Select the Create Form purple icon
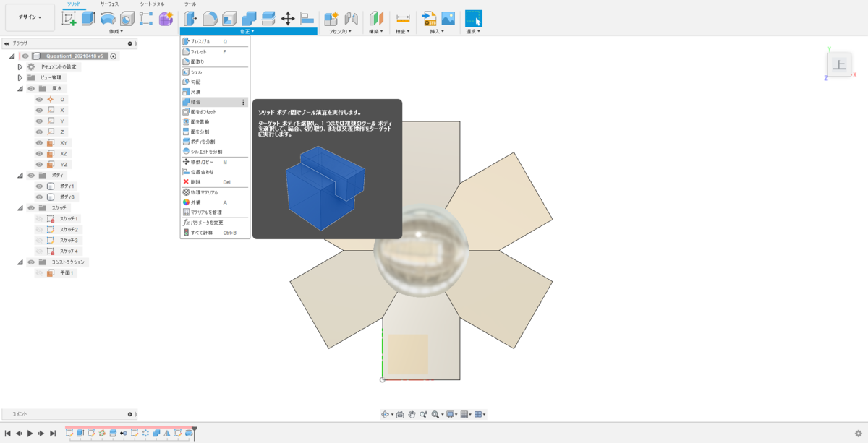The width and height of the screenshot is (868, 443). 166,19
